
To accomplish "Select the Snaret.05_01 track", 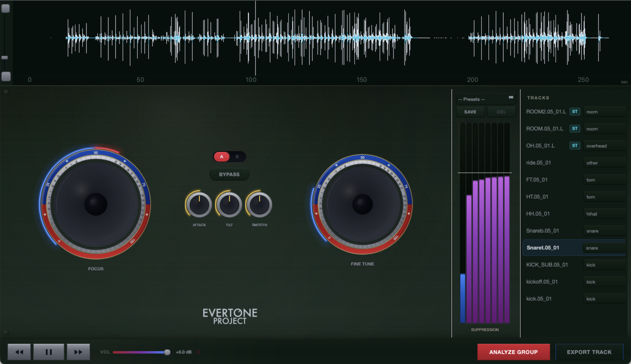I will [543, 248].
